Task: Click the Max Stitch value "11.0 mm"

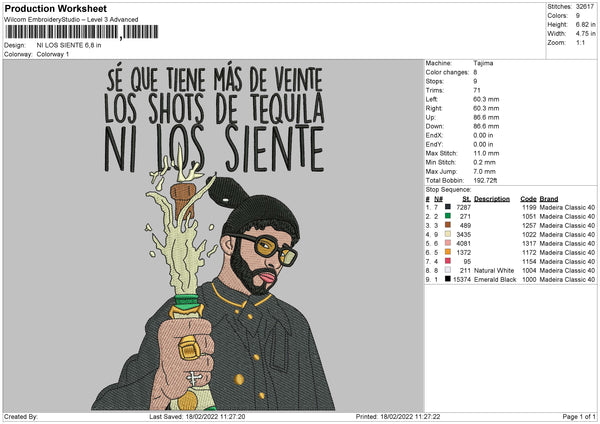Action: click(x=486, y=153)
